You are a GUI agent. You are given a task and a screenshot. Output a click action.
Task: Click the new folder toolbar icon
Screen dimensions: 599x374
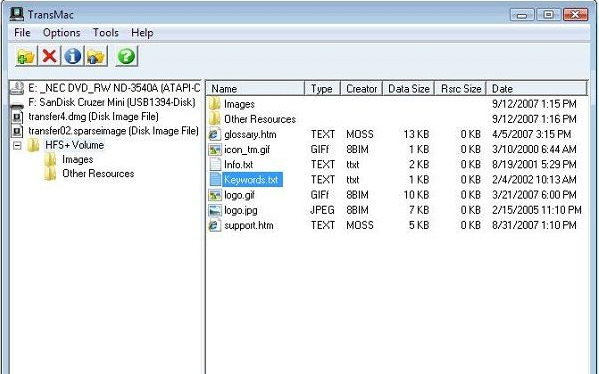tap(26, 57)
